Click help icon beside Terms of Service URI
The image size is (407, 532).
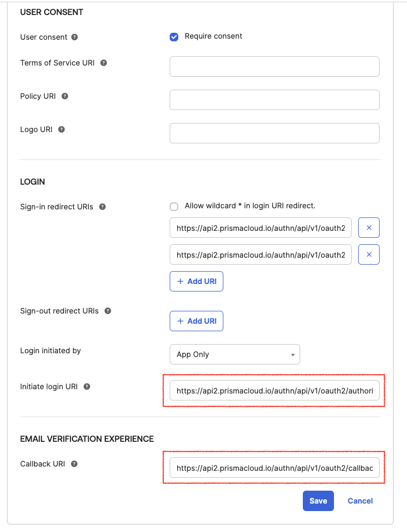click(x=104, y=63)
